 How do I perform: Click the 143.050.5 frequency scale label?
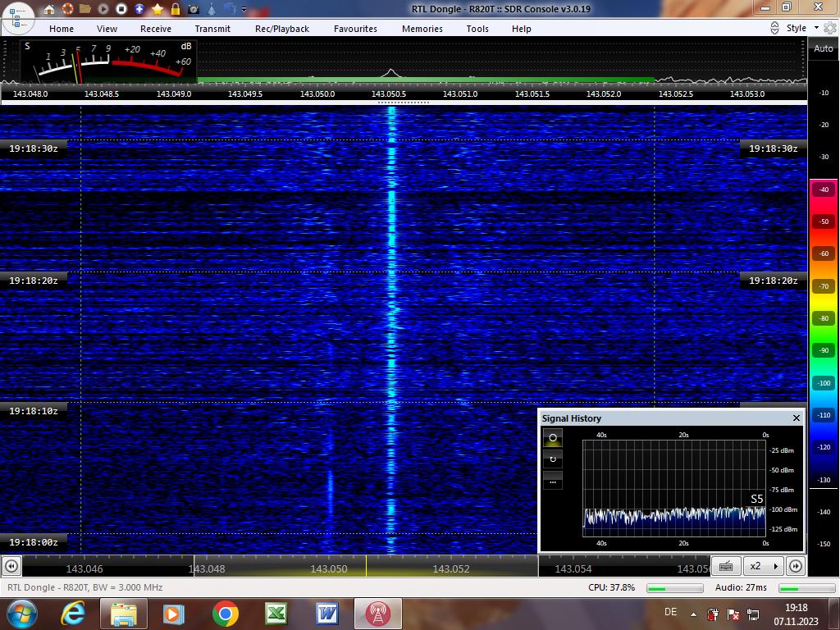point(389,94)
